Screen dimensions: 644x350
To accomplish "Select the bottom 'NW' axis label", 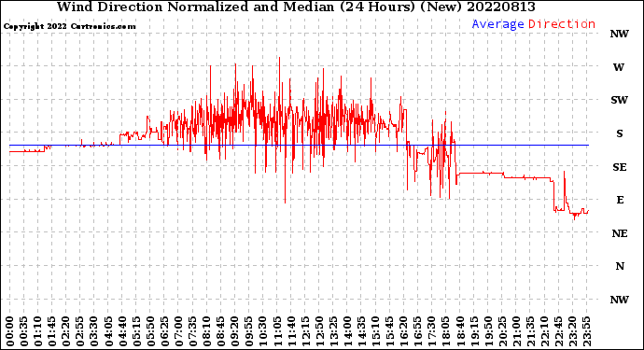I will point(620,300).
